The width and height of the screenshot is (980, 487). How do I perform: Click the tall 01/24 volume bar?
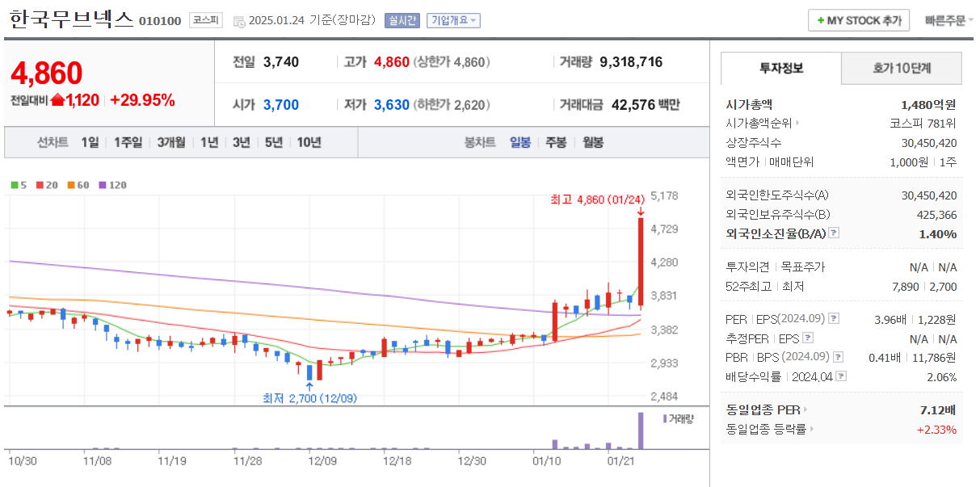pos(641,430)
